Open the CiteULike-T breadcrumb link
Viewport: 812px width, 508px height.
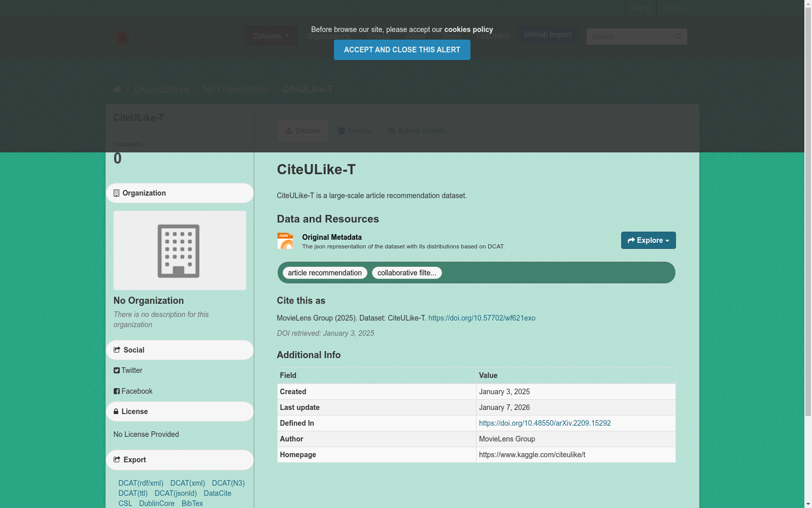(x=307, y=89)
